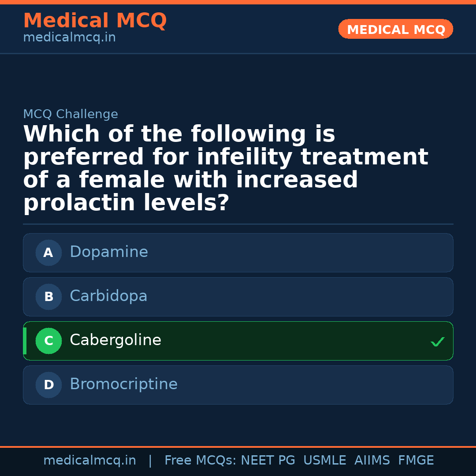Select the Carbidopa answer option
Image resolution: width=476 pixels, height=476 pixels.
238,297
